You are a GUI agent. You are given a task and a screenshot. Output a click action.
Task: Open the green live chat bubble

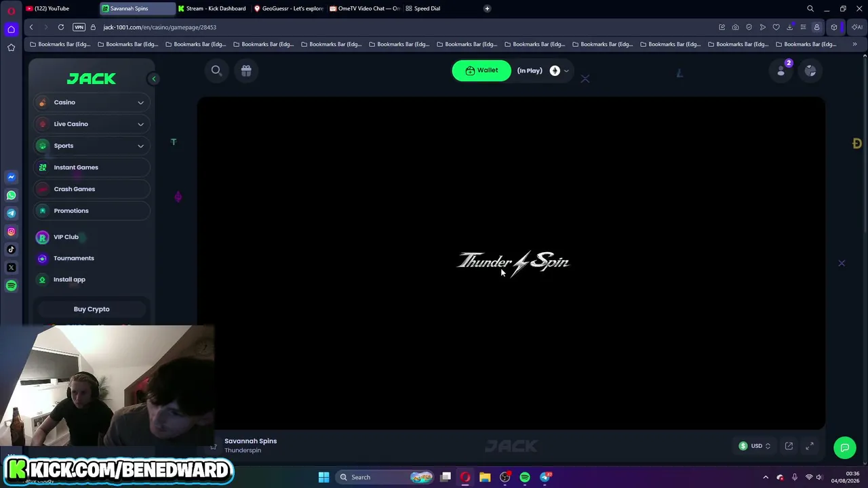(845, 447)
